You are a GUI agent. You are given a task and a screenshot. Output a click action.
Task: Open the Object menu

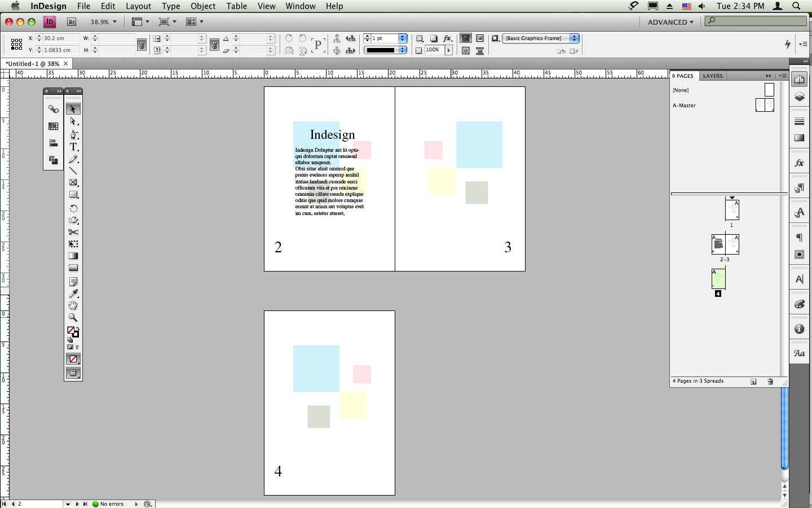pyautogui.click(x=203, y=6)
